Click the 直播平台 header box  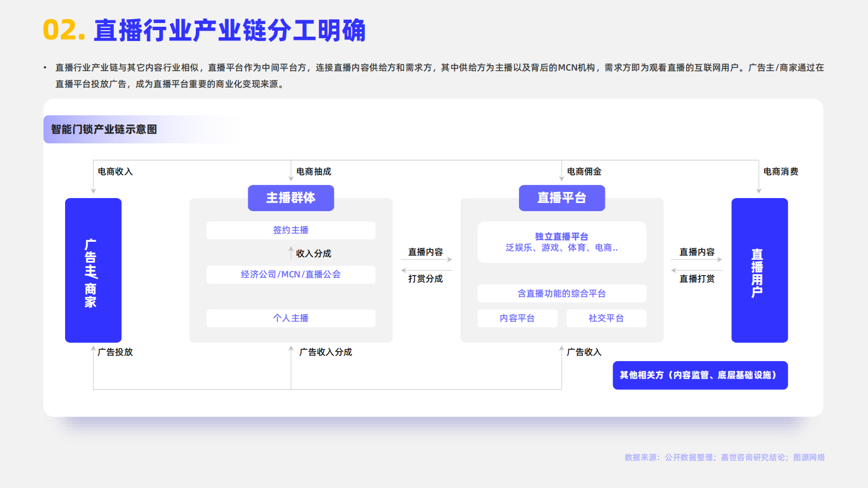[x=561, y=198]
